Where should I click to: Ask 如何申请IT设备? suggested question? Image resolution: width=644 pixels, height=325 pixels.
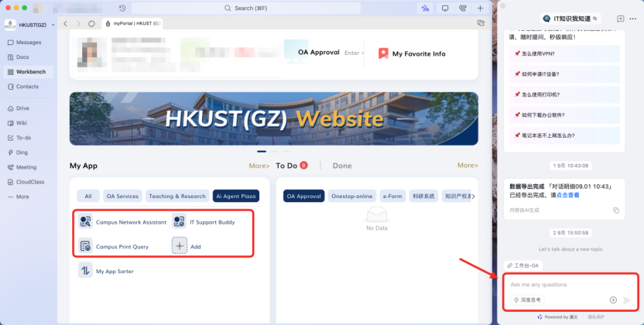(x=564, y=74)
